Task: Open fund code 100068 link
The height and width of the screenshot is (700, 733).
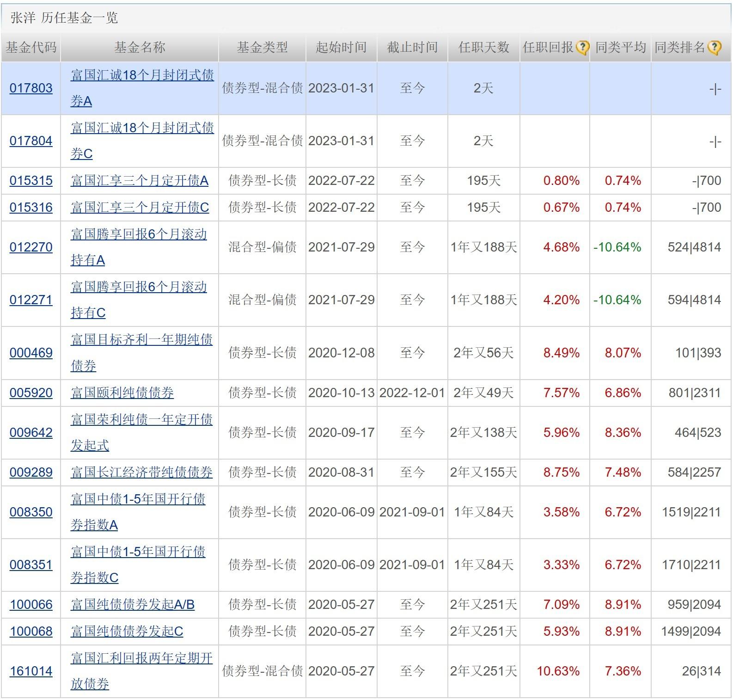Action: click(31, 632)
